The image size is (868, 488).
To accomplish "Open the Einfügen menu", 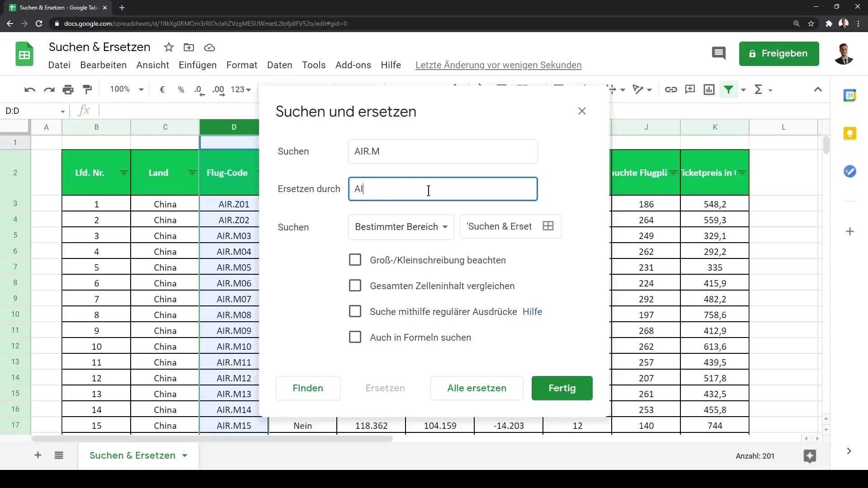I will 198,65.
